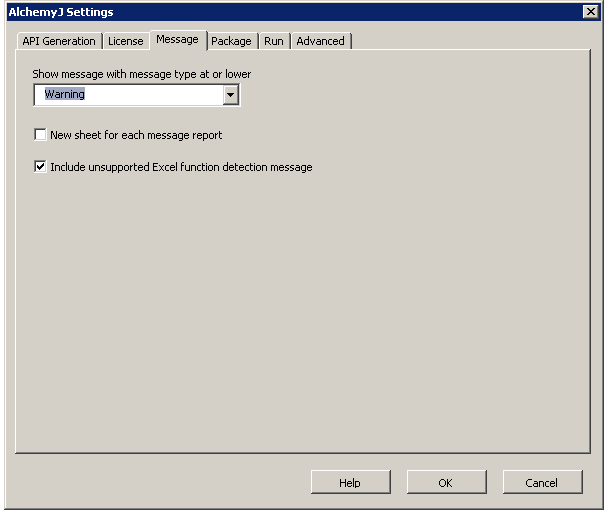The height and width of the screenshot is (515, 614).
Task: Select the Message tab
Action: [x=177, y=40]
